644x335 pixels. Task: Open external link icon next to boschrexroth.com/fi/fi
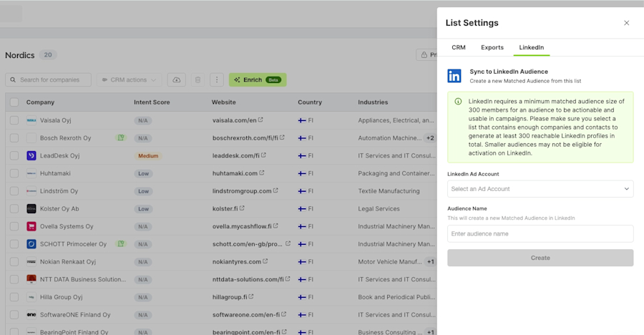pos(282,137)
